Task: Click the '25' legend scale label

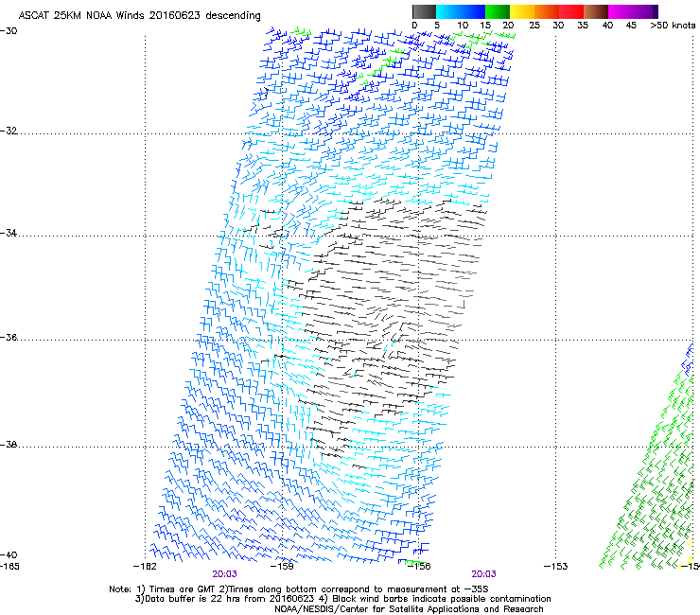Action: [534, 26]
